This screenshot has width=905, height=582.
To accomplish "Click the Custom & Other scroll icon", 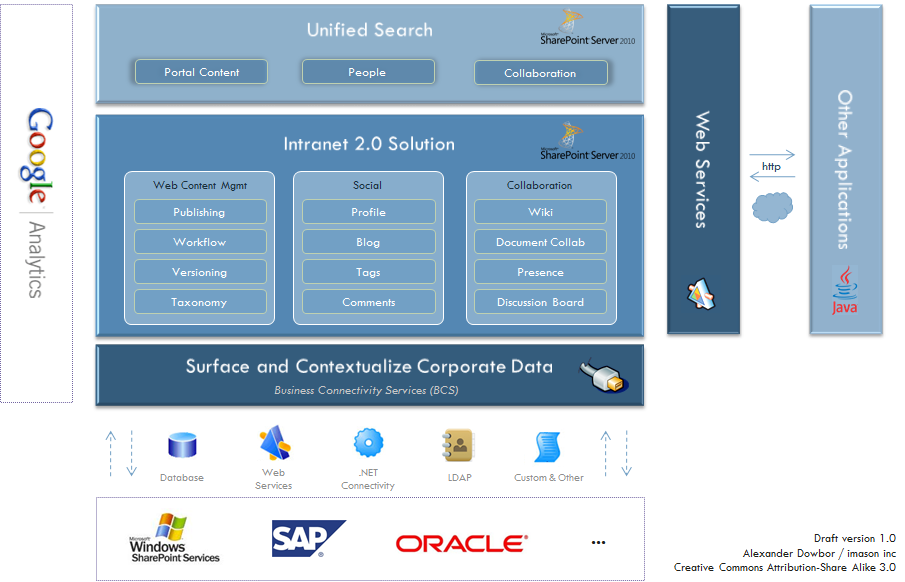I will (x=548, y=447).
